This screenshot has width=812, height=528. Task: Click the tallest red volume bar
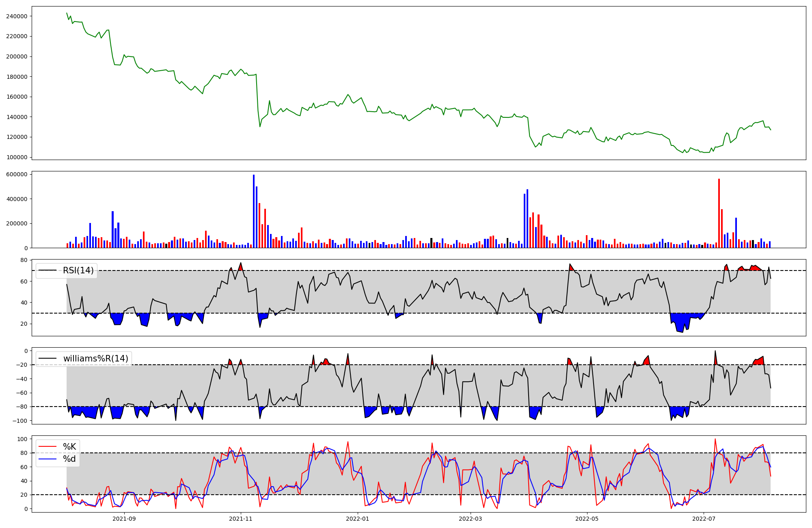(x=719, y=213)
